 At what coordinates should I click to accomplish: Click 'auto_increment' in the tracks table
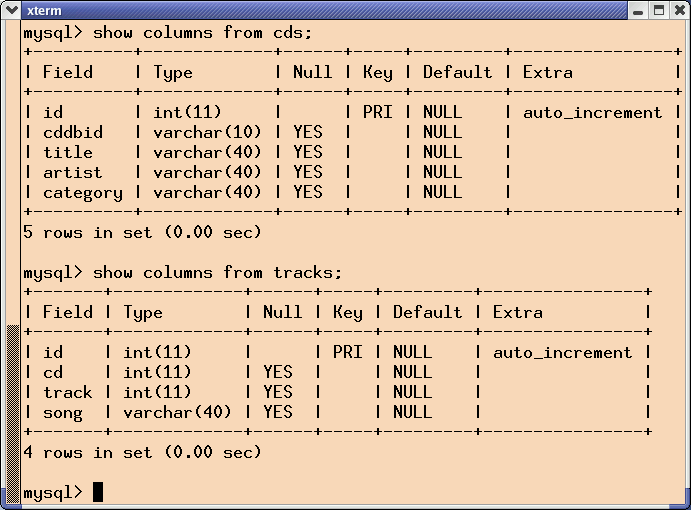[562, 352]
